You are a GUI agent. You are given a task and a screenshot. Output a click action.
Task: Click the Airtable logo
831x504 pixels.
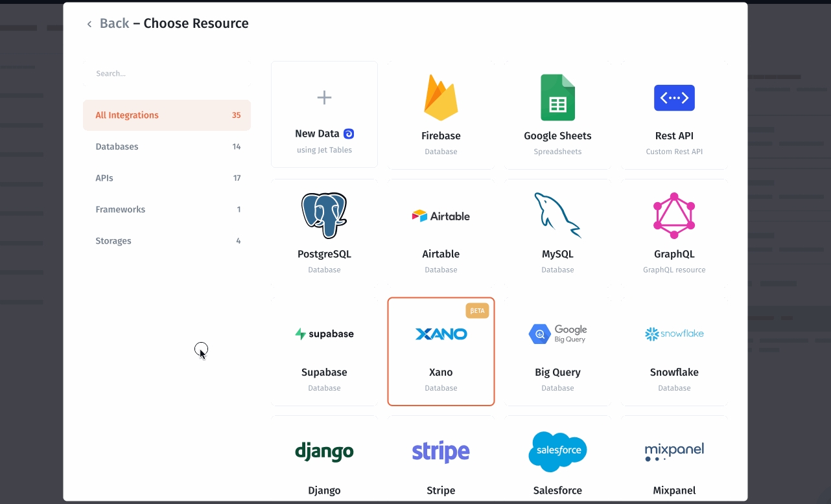(441, 216)
